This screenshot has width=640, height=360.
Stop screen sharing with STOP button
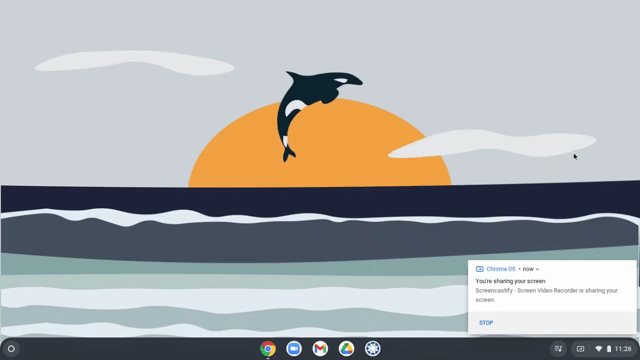tap(486, 323)
